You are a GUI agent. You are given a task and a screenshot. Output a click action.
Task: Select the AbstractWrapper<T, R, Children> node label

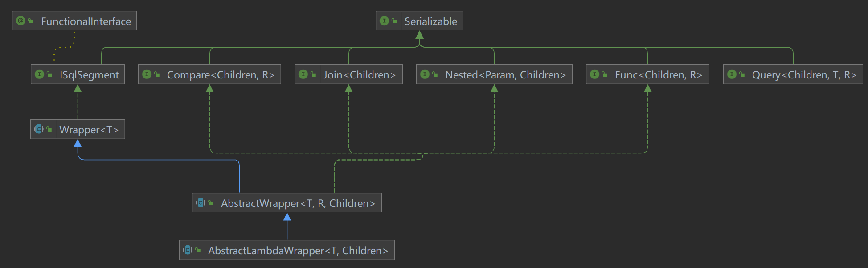point(298,203)
